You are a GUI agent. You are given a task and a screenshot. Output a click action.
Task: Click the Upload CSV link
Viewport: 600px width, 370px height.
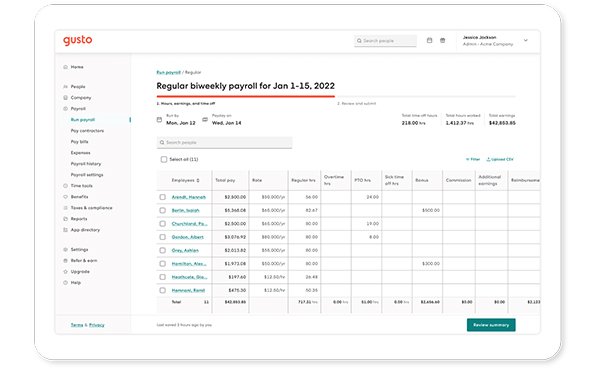pos(500,159)
